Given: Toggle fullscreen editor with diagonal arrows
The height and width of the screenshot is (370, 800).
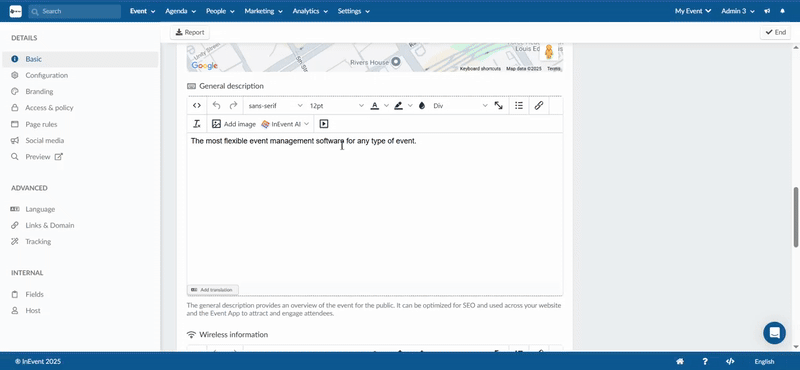Looking at the screenshot, I should [x=498, y=106].
